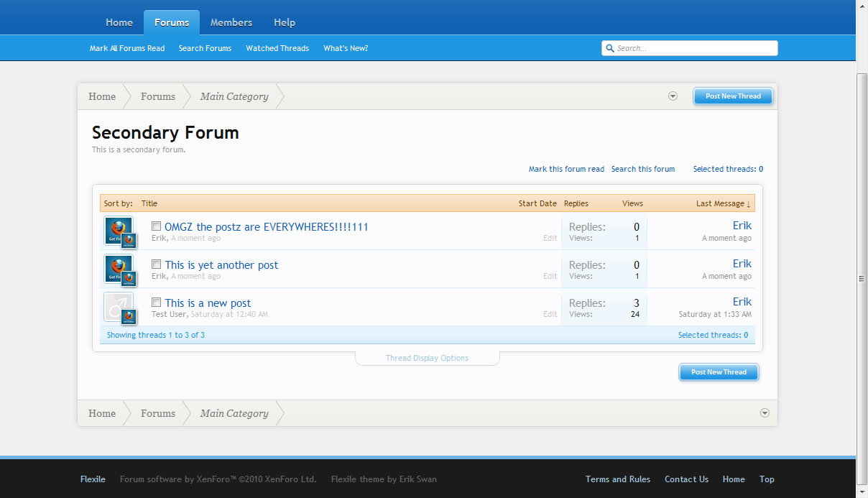
Task: Tick the checkbox for "This is a new post"
Action: pyautogui.click(x=156, y=302)
